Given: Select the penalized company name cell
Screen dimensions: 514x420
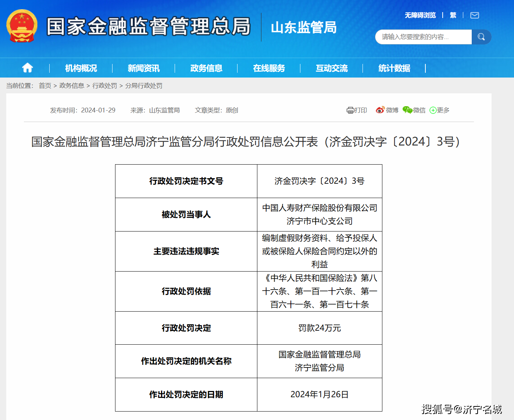Looking at the screenshot, I should (x=320, y=215).
